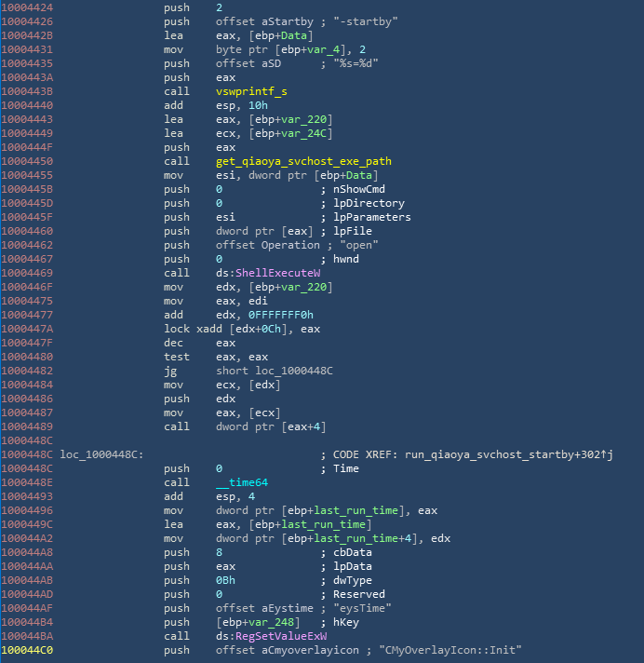The image size is (644, 663).
Task: Select the ds:RegSetValueExW call target
Action: coord(271,636)
